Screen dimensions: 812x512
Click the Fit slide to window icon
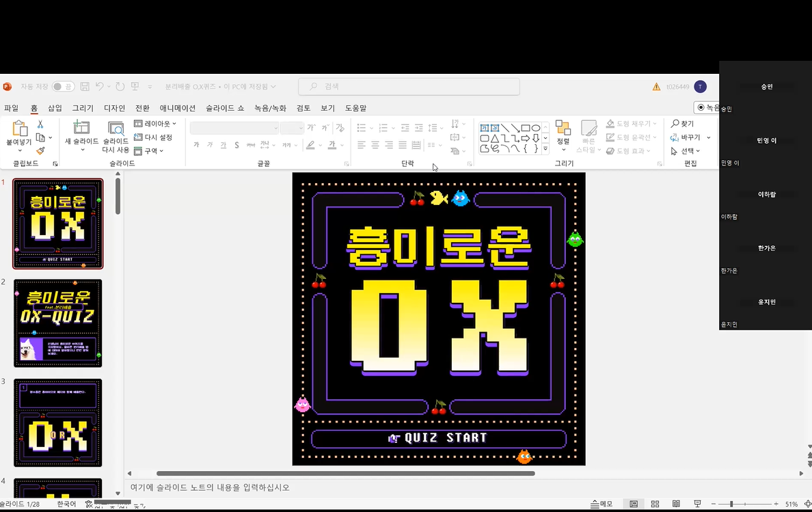point(808,504)
